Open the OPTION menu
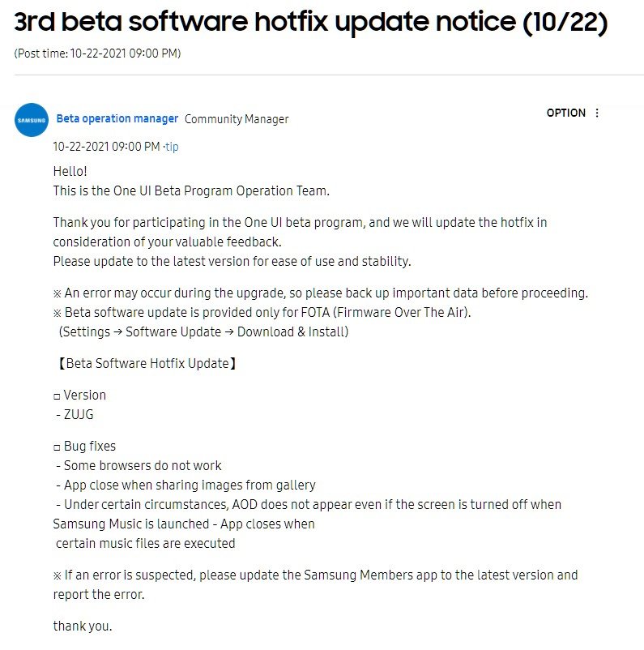 (565, 113)
